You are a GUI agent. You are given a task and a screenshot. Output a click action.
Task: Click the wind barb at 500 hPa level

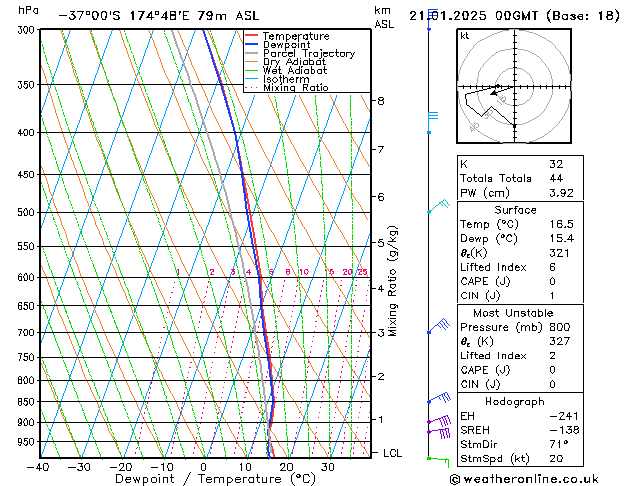pos(437,207)
